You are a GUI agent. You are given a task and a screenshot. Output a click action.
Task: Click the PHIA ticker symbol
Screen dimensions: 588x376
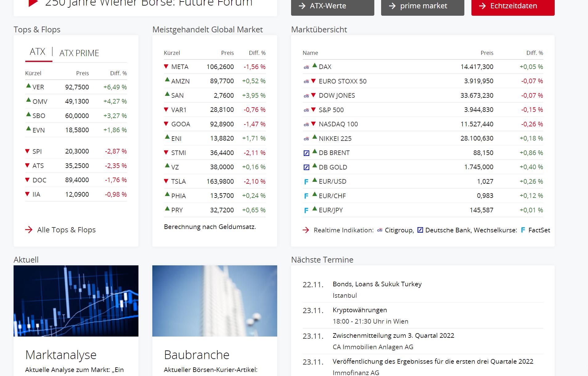[x=179, y=196]
